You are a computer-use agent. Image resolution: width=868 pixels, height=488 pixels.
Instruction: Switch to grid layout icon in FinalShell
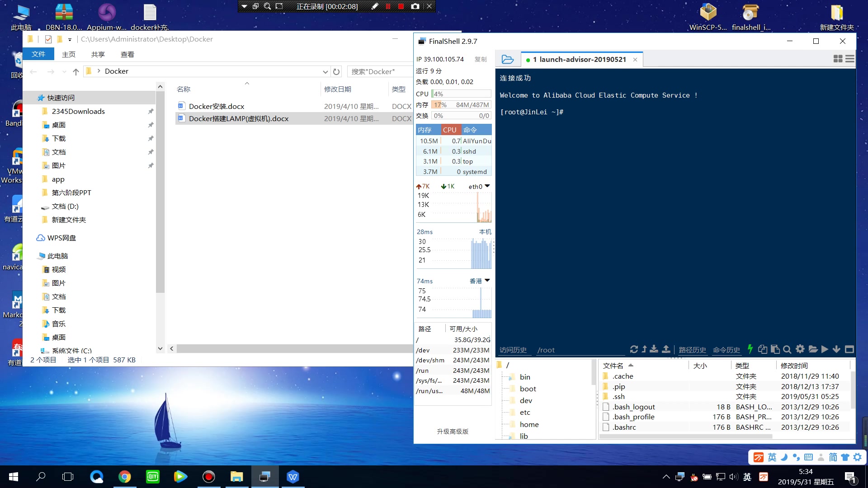(838, 59)
